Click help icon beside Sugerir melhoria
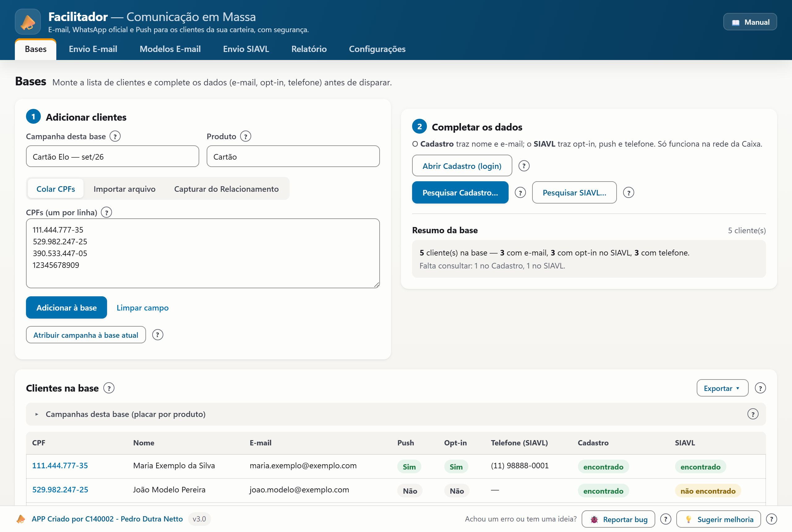This screenshot has width=792, height=532. pyautogui.click(x=771, y=519)
